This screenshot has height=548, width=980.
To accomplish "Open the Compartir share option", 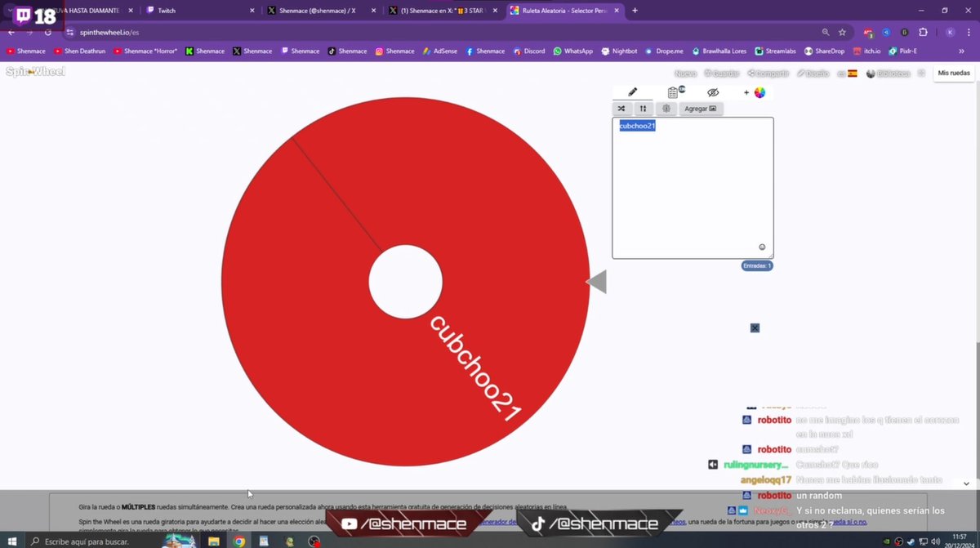I will point(768,74).
